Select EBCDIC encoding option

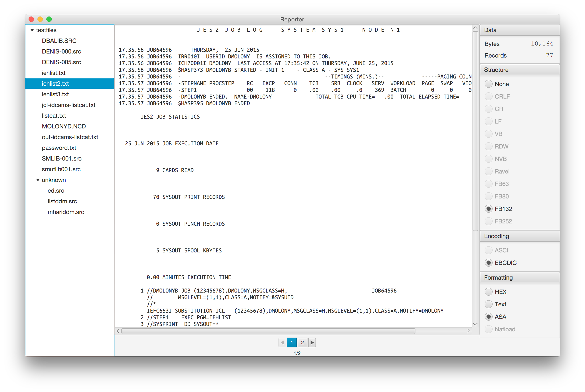[488, 262]
